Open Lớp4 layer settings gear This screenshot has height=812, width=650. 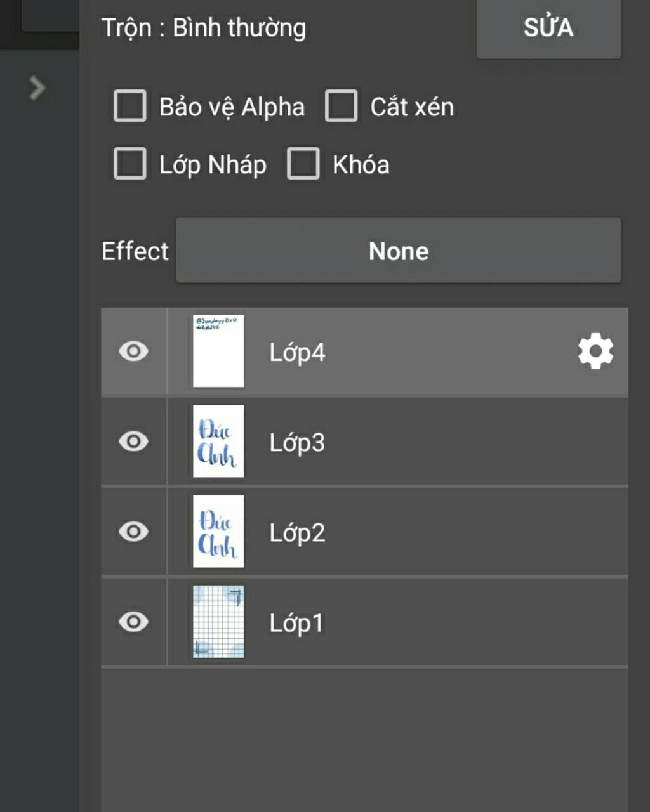pyautogui.click(x=595, y=351)
